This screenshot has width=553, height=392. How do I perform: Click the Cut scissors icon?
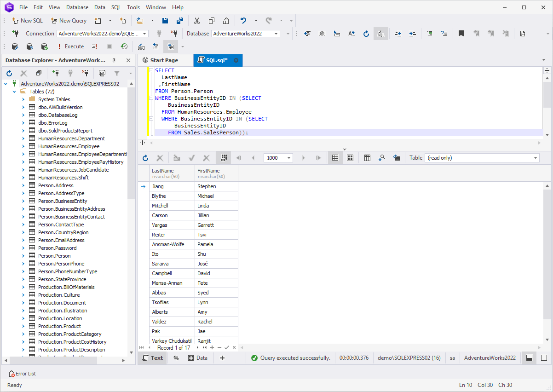click(197, 21)
